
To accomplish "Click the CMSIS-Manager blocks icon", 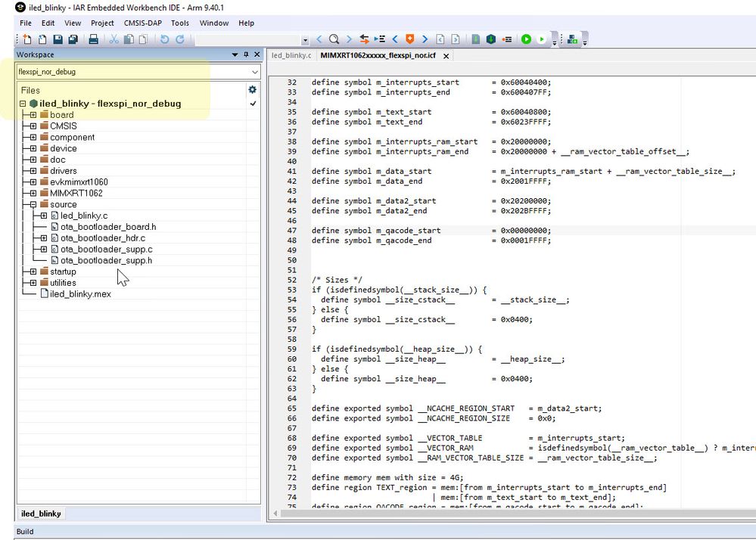I will click(x=573, y=39).
